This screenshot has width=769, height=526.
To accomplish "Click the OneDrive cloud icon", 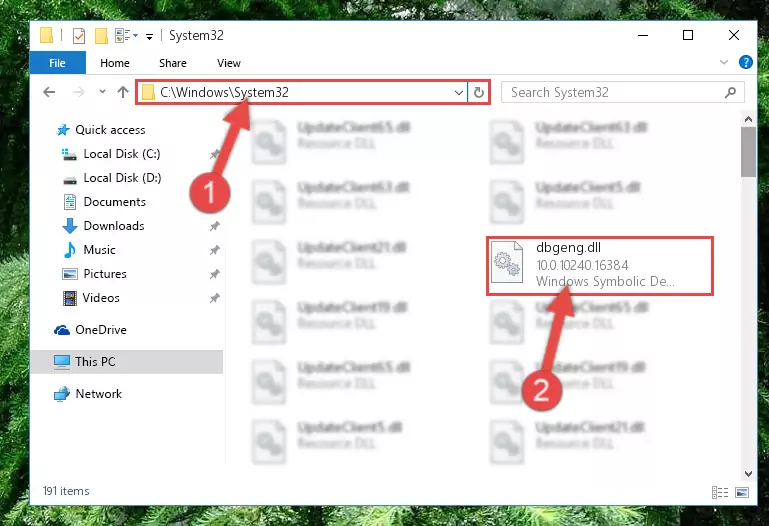I will tap(62, 330).
